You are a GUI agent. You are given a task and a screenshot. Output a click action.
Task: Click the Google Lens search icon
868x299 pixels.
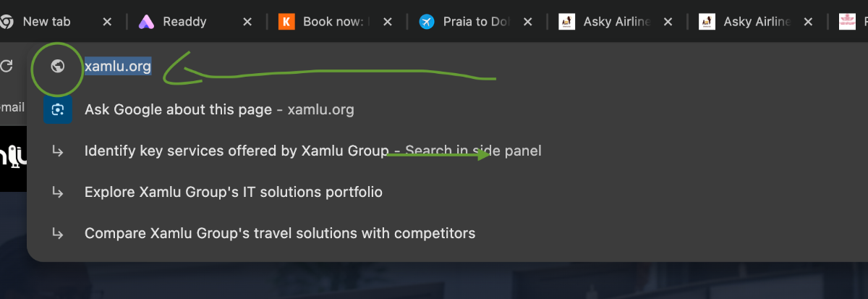pyautogui.click(x=58, y=110)
